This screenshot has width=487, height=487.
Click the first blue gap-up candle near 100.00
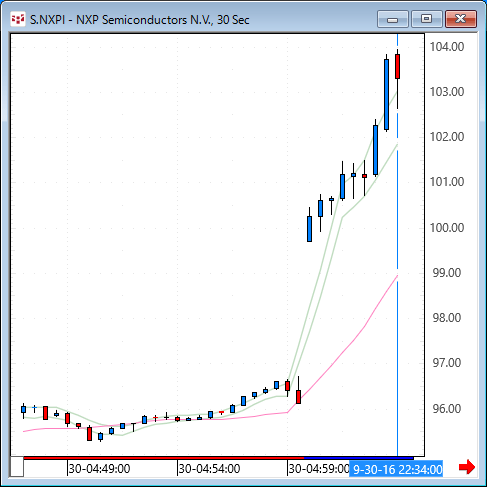[x=309, y=229]
